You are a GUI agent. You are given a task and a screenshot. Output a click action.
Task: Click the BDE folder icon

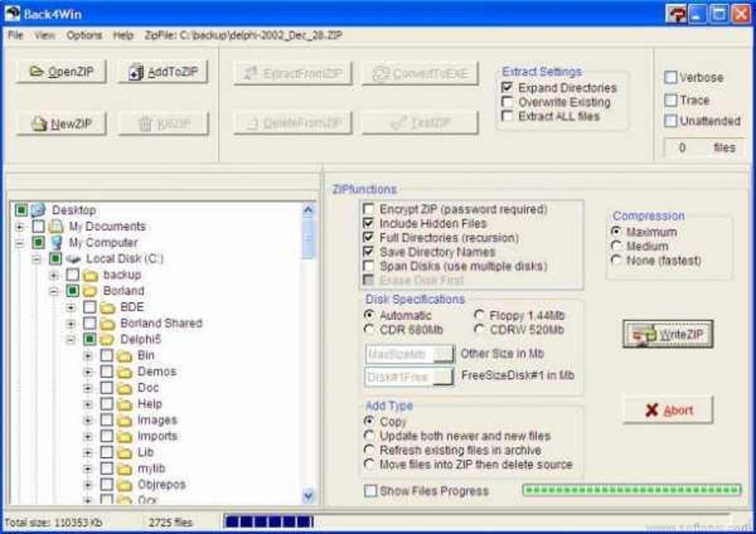107,307
